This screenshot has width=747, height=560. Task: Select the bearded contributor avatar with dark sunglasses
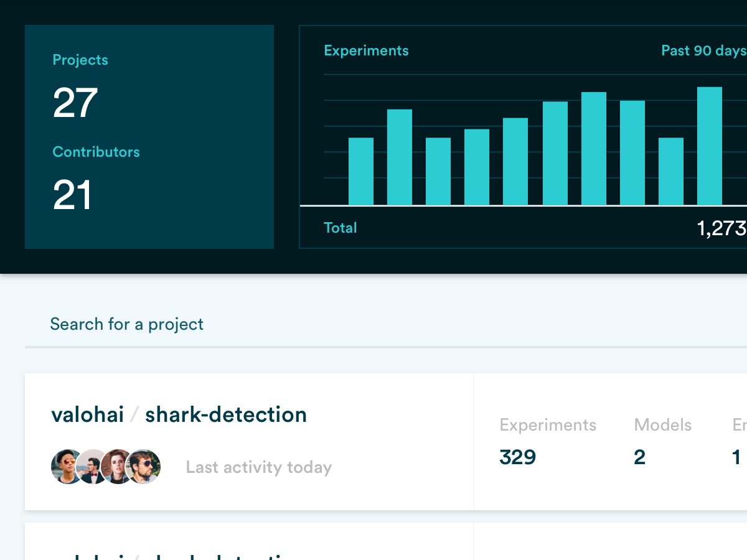[144, 467]
